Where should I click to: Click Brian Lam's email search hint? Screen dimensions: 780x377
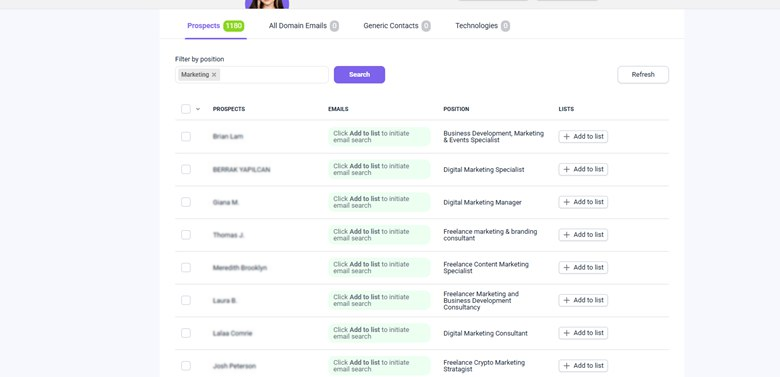(379, 137)
